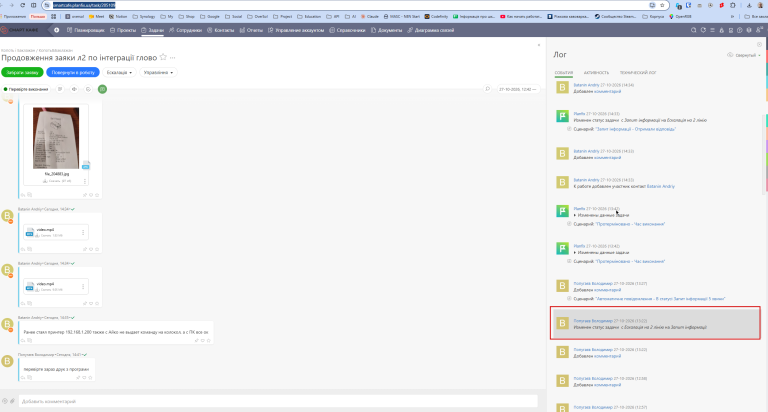Viewport: 768px width, 412px height.
Task: Click star icon on the принтер 192.168.1.200 comment
Action: coord(209,340)
